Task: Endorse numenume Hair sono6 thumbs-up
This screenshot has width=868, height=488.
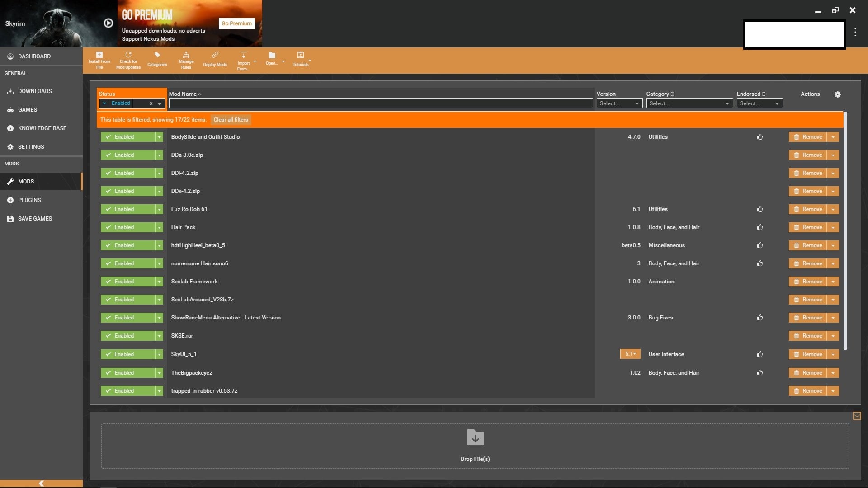Action: click(760, 263)
